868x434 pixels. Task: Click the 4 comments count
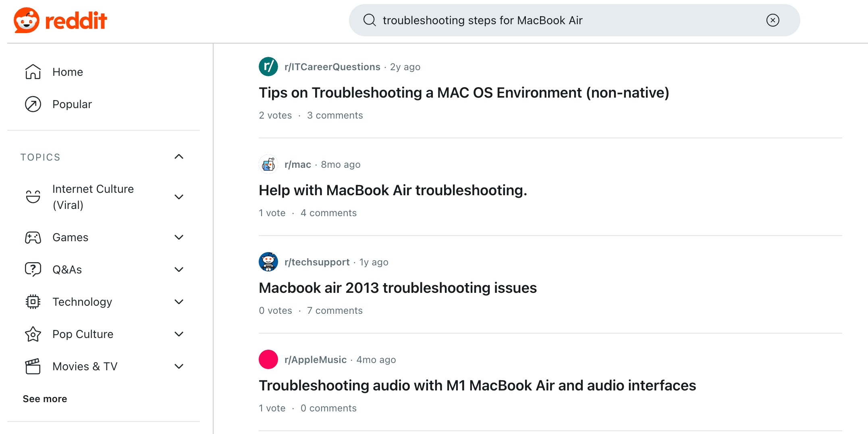tap(328, 213)
